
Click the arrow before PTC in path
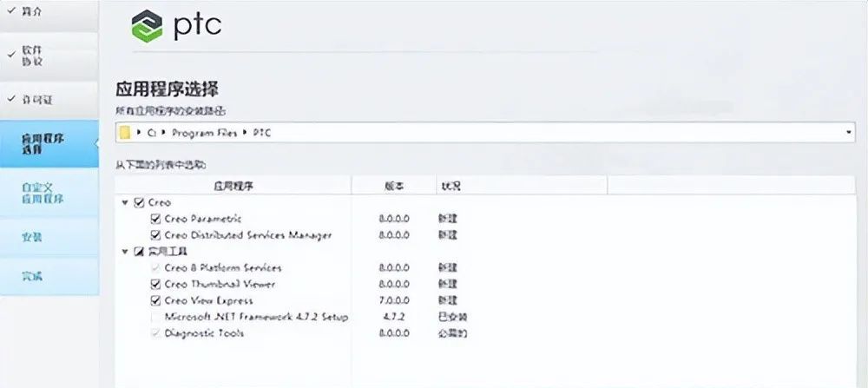click(246, 133)
